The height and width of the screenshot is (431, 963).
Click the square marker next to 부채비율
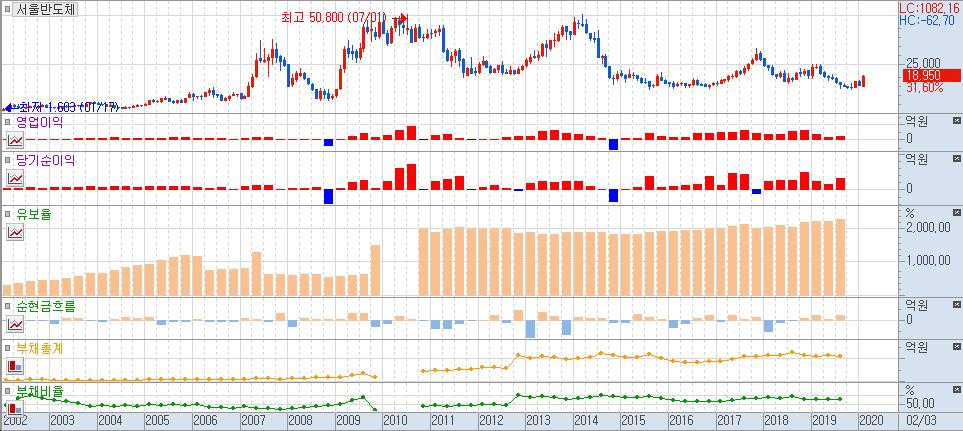7,390
